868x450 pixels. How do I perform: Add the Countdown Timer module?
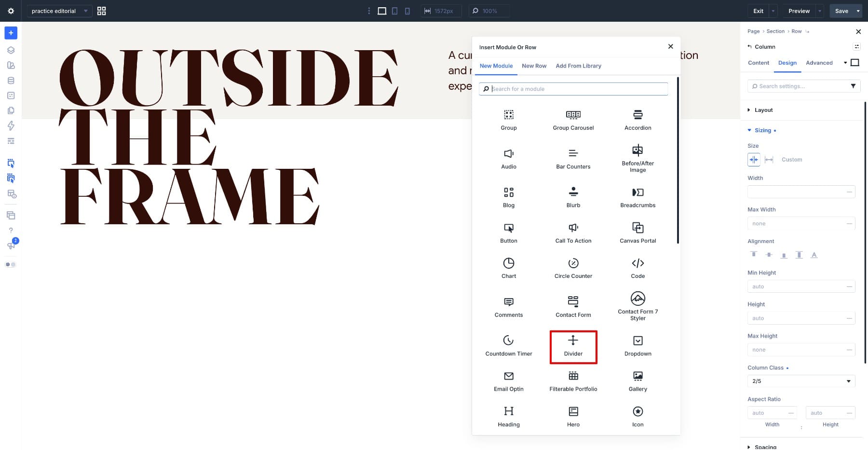tap(509, 346)
